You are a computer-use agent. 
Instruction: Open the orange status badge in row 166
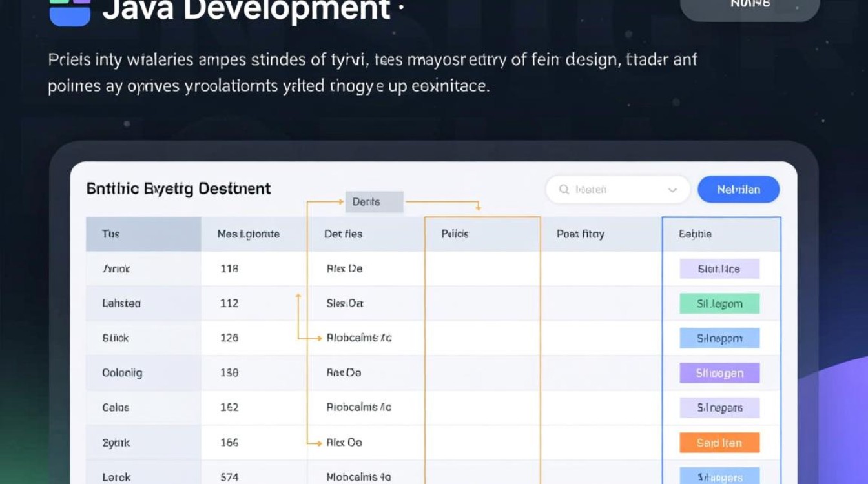click(719, 443)
